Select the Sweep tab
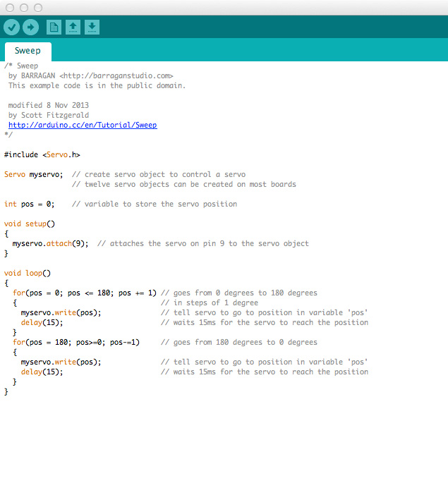Screen dimensions: 448x502 pos(28,51)
